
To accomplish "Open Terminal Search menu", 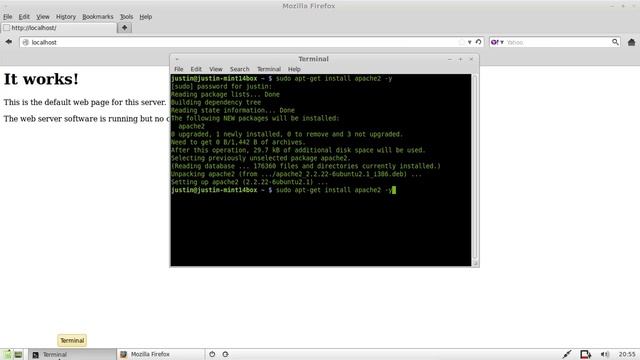I will tap(240, 69).
